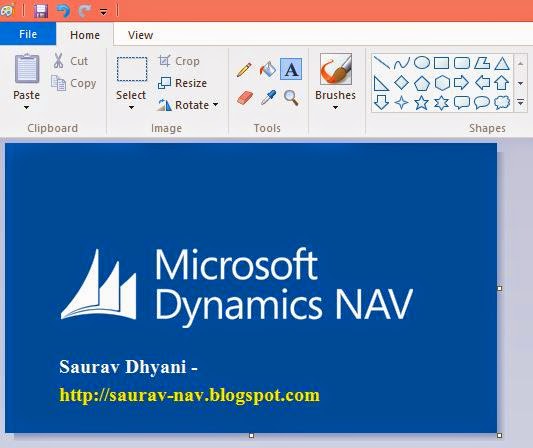Click the canvas bottom-edge resize handle
The image size is (533, 448).
coord(251,435)
